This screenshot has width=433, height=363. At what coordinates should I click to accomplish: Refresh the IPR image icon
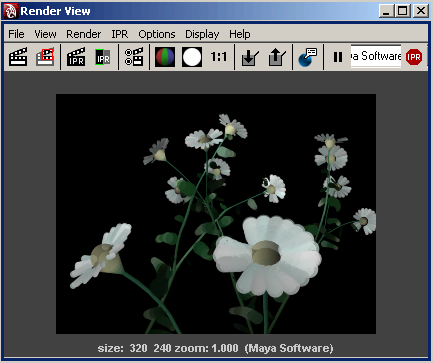[103, 57]
